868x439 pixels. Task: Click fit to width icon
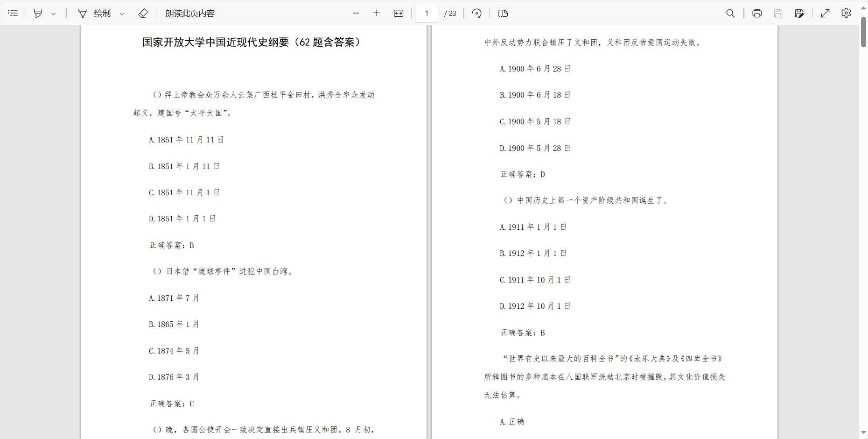click(x=399, y=13)
